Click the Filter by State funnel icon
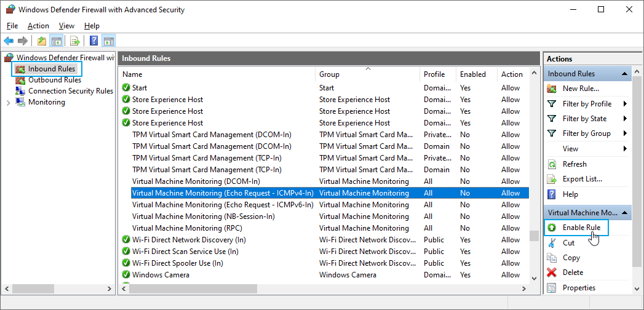Image resolution: width=644 pixels, height=310 pixels. point(552,119)
